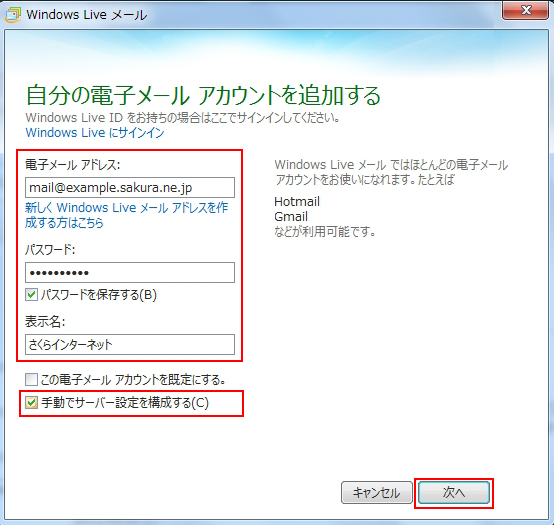554x525 pixels.
Task: Focus the パスワード input field
Action: pyautogui.click(x=130, y=272)
